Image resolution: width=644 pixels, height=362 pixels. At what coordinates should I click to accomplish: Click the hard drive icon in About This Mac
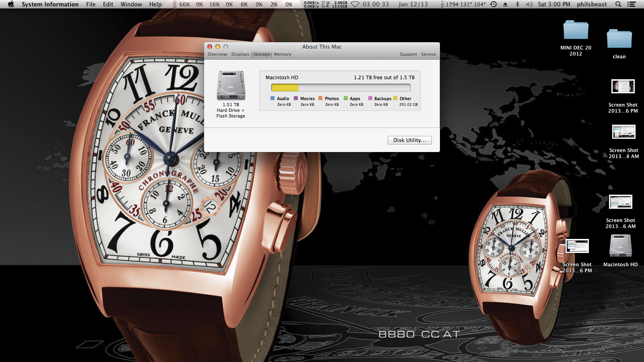(x=231, y=85)
